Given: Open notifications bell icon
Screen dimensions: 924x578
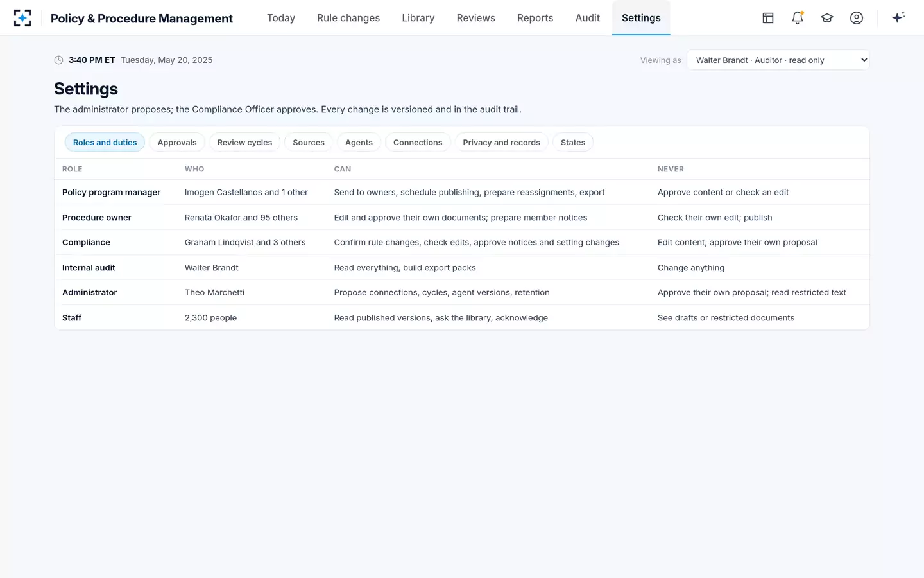Looking at the screenshot, I should (x=798, y=18).
